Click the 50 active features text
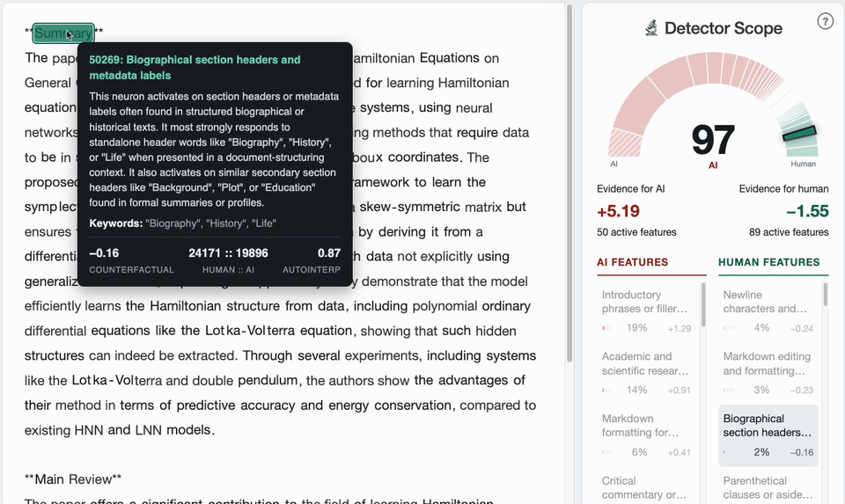 click(636, 232)
